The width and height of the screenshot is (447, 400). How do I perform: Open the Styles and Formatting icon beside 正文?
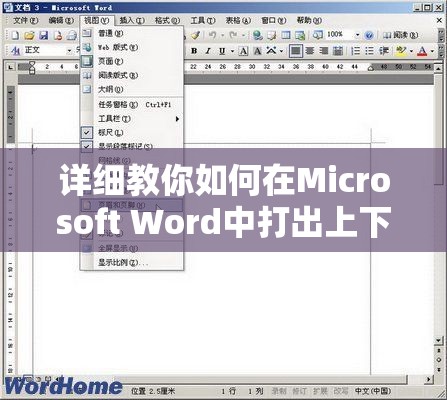click(x=15, y=51)
